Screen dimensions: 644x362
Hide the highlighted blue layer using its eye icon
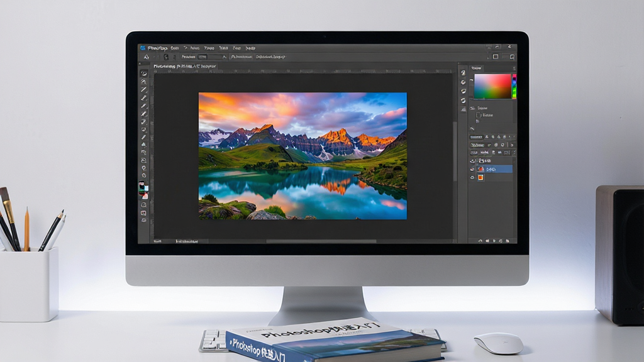click(x=472, y=169)
